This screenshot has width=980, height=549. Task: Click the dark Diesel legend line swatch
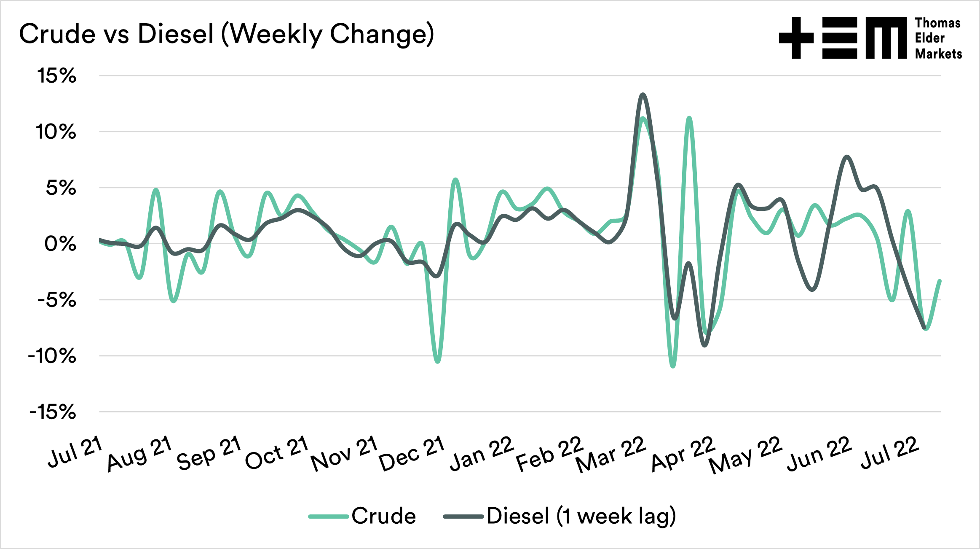pyautogui.click(x=463, y=517)
